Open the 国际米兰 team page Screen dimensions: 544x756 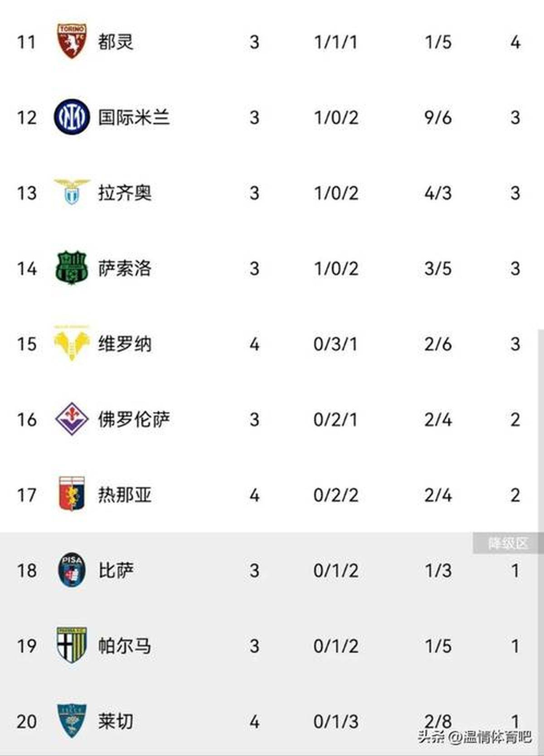134,117
